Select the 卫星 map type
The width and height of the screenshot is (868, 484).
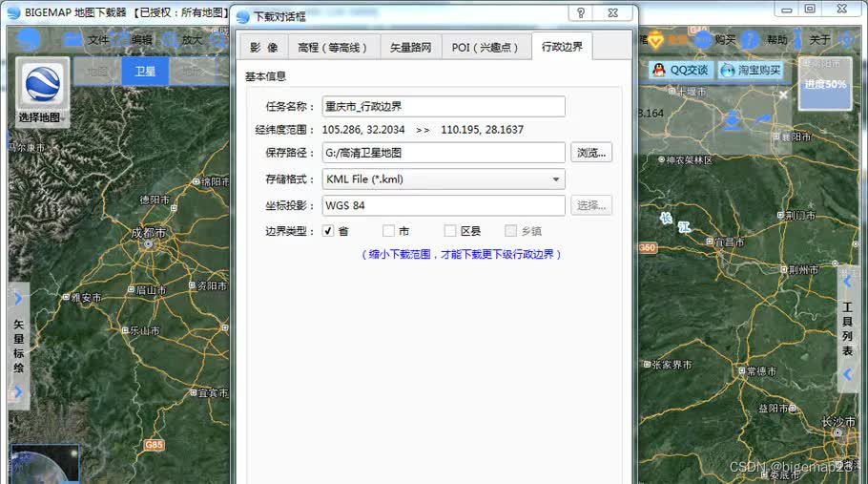click(x=145, y=72)
